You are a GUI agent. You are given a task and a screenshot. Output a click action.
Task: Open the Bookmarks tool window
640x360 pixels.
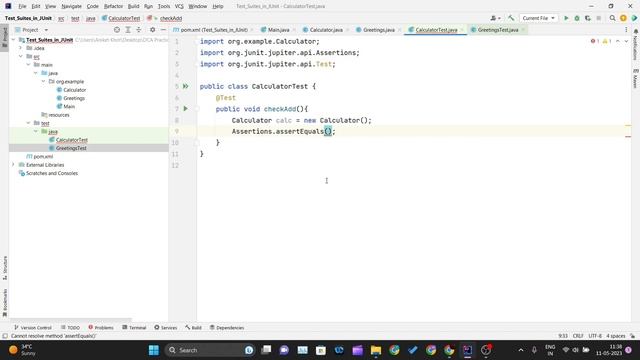5,303
